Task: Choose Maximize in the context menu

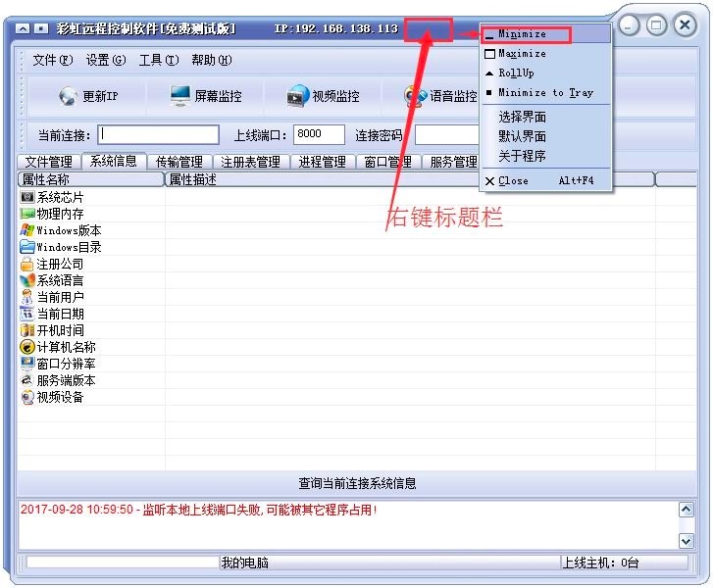Action: (545, 54)
